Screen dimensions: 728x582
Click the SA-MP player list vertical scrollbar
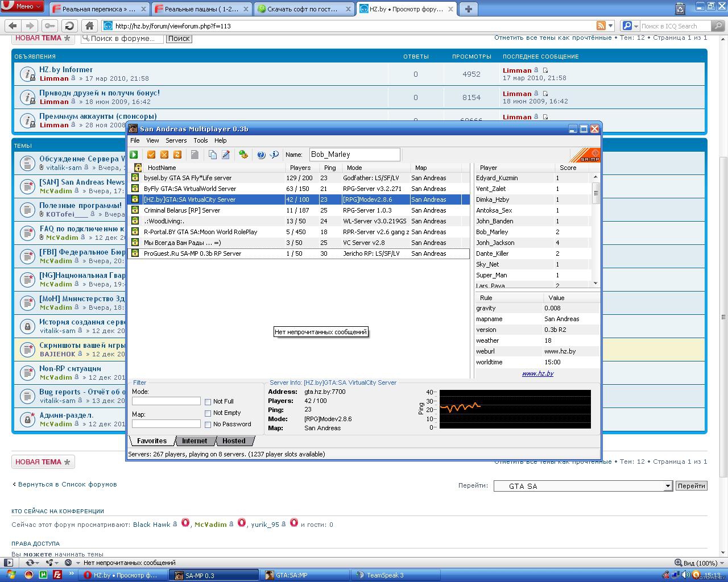click(595, 230)
